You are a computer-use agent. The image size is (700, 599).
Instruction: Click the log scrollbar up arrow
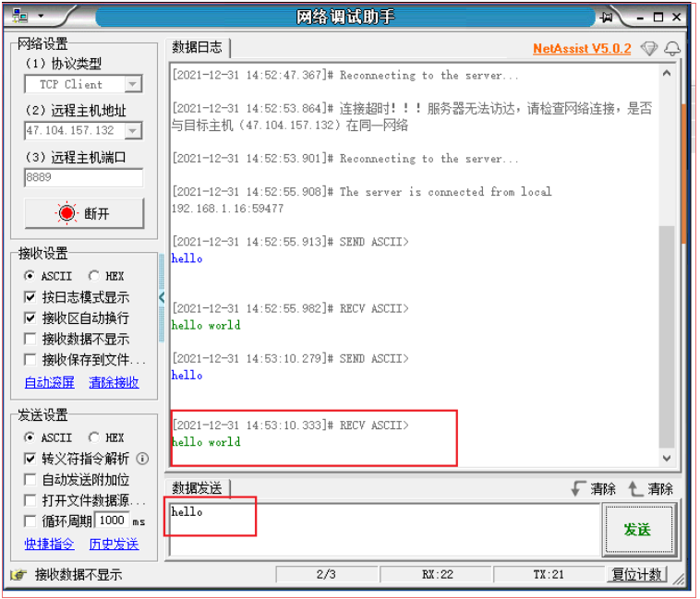(x=667, y=73)
